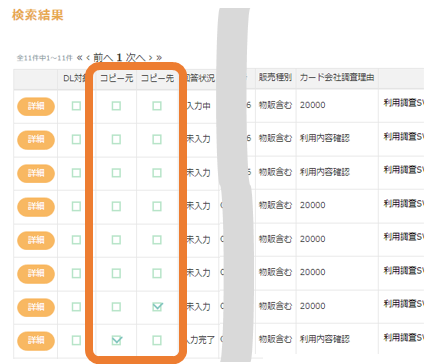Tick コピー先 checkbox in the 入力完了 row
The width and height of the screenshot is (426, 364).
[x=157, y=340]
